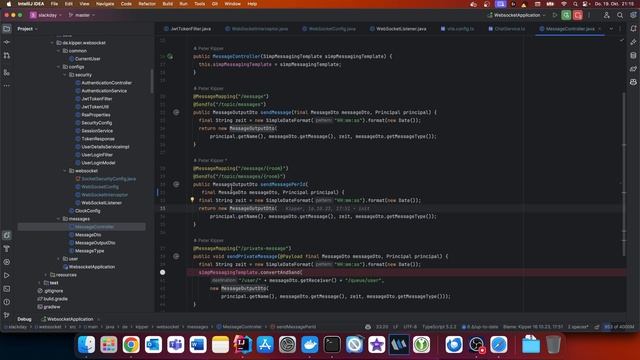Click the project tree scrollbar
The width and height of the screenshot is (640, 360).
point(152,81)
